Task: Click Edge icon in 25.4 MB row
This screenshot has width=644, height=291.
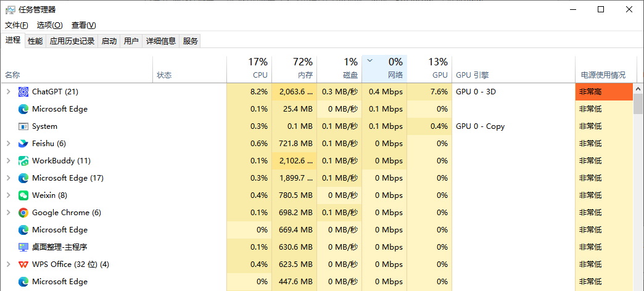Action: pyautogui.click(x=23, y=109)
